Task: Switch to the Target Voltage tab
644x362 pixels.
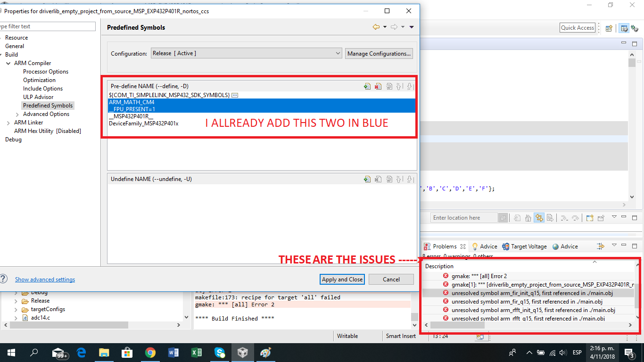Action: (524, 246)
